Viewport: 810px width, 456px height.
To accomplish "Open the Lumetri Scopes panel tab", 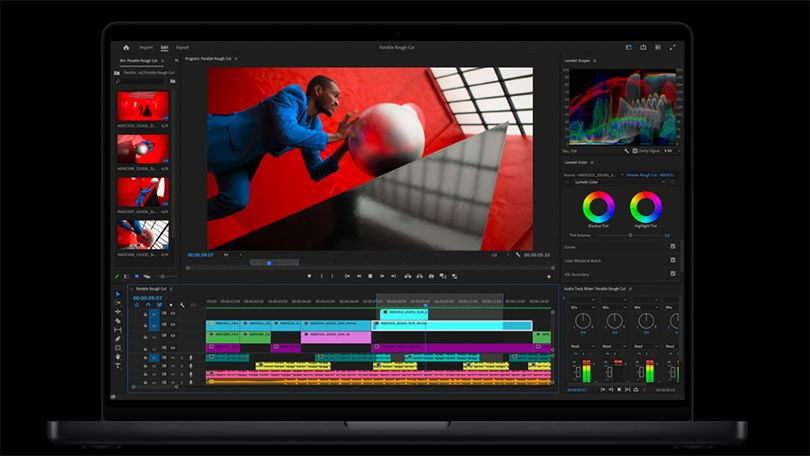I will 577,61.
